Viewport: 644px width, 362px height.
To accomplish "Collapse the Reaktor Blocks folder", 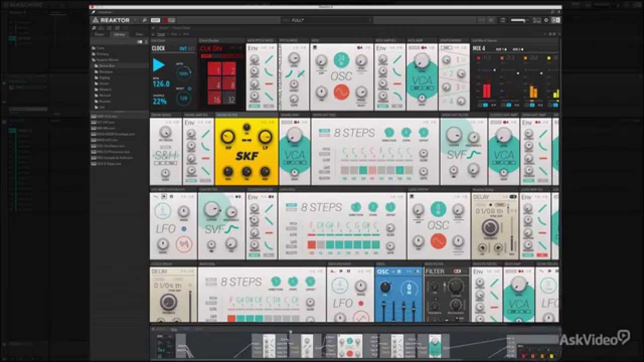I will (x=105, y=60).
